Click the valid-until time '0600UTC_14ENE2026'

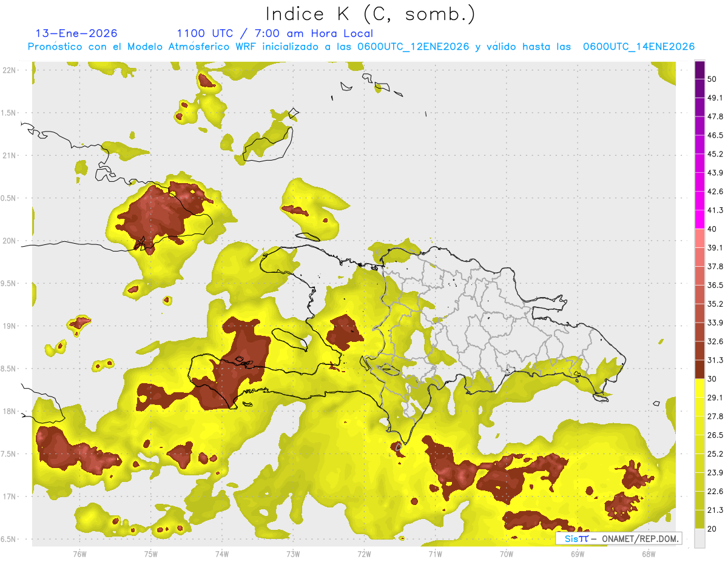click(x=639, y=47)
